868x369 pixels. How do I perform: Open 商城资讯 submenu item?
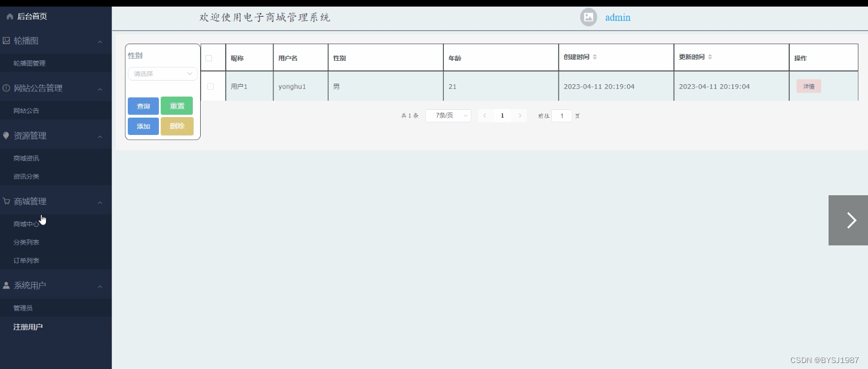pos(26,159)
